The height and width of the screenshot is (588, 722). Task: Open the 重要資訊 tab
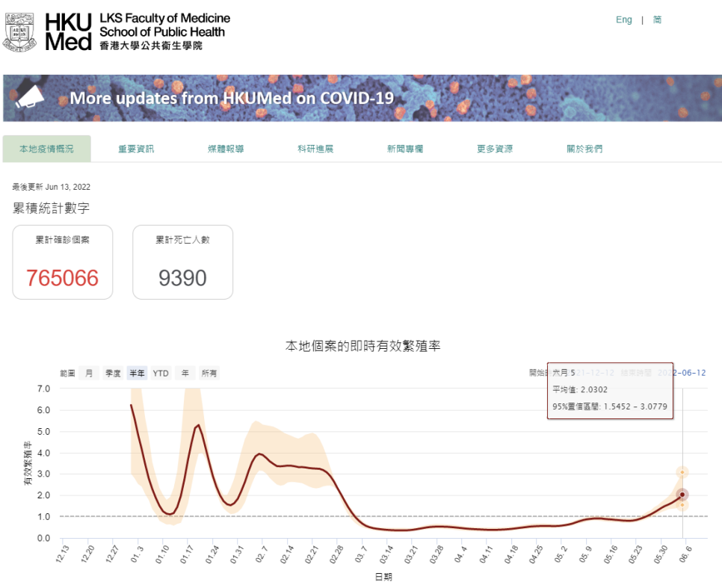coord(136,149)
